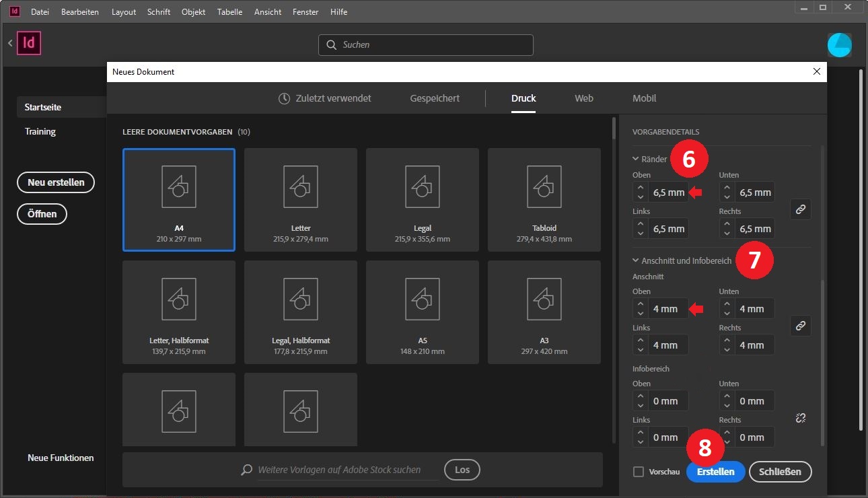
Task: Increase the Ränder Oben value with stepper
Action: (641, 188)
